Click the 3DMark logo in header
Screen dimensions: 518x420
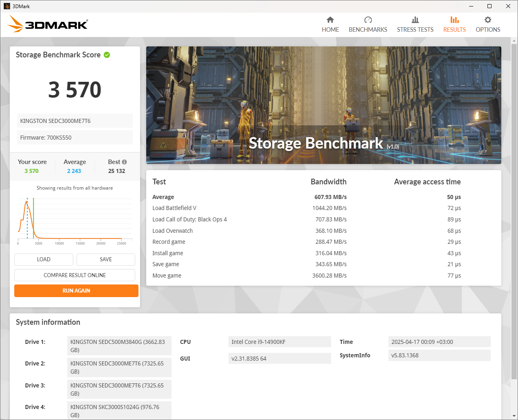(48, 24)
